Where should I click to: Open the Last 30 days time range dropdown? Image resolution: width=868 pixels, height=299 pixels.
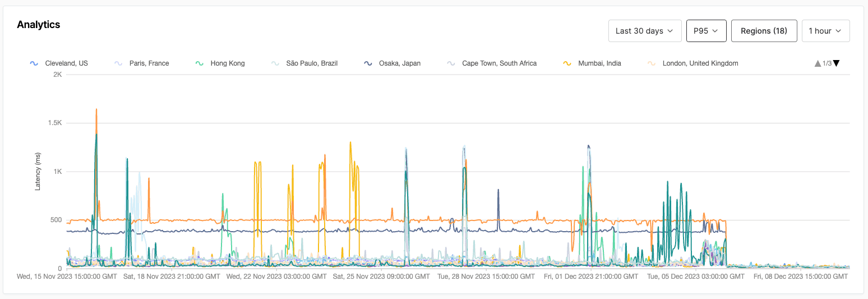[x=645, y=31]
